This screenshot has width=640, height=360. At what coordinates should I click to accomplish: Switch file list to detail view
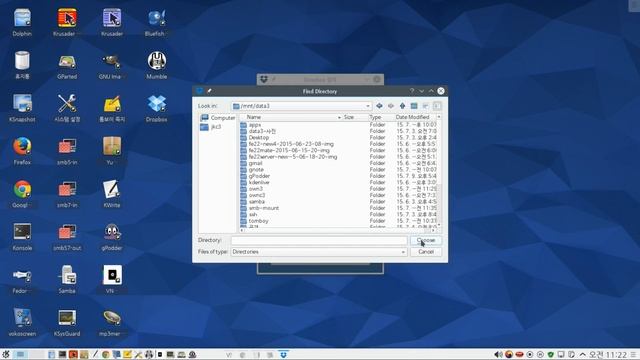tap(437, 106)
